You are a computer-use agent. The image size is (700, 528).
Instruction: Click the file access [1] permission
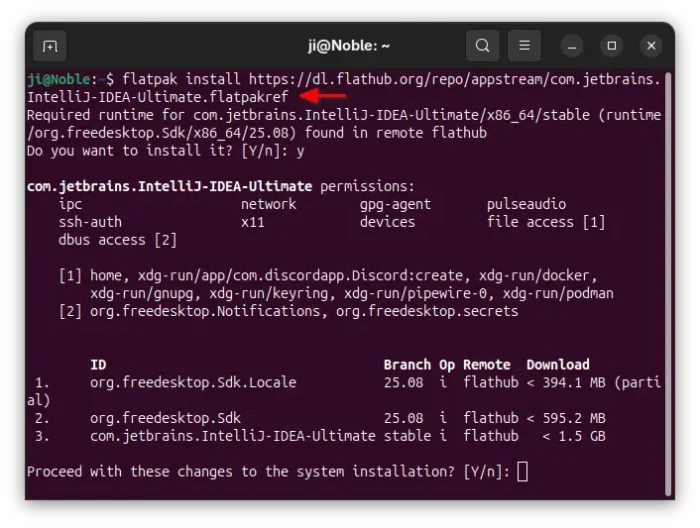[546, 222]
